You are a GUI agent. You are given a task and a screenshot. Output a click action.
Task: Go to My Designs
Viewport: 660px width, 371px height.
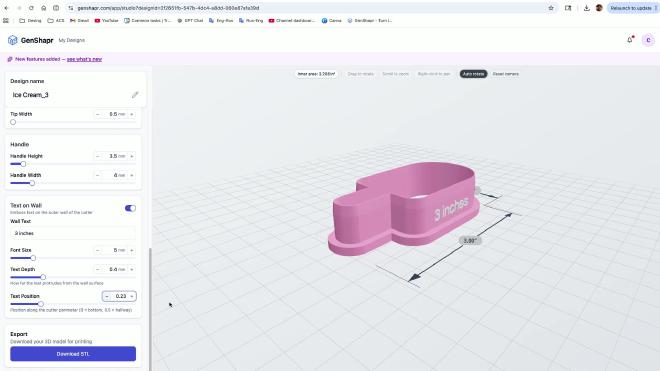pyautogui.click(x=72, y=40)
